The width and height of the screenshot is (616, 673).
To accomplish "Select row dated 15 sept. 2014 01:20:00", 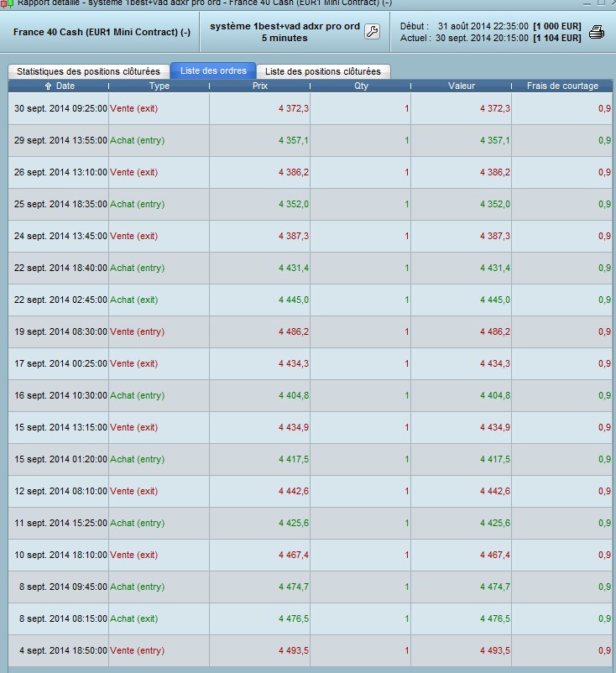I will [310, 460].
